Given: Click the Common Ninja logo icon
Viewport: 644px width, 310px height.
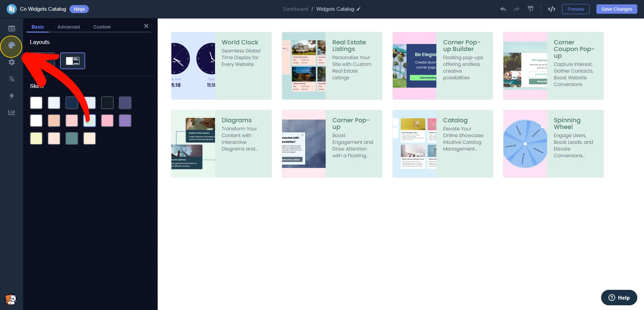Looking at the screenshot, I should point(12,9).
